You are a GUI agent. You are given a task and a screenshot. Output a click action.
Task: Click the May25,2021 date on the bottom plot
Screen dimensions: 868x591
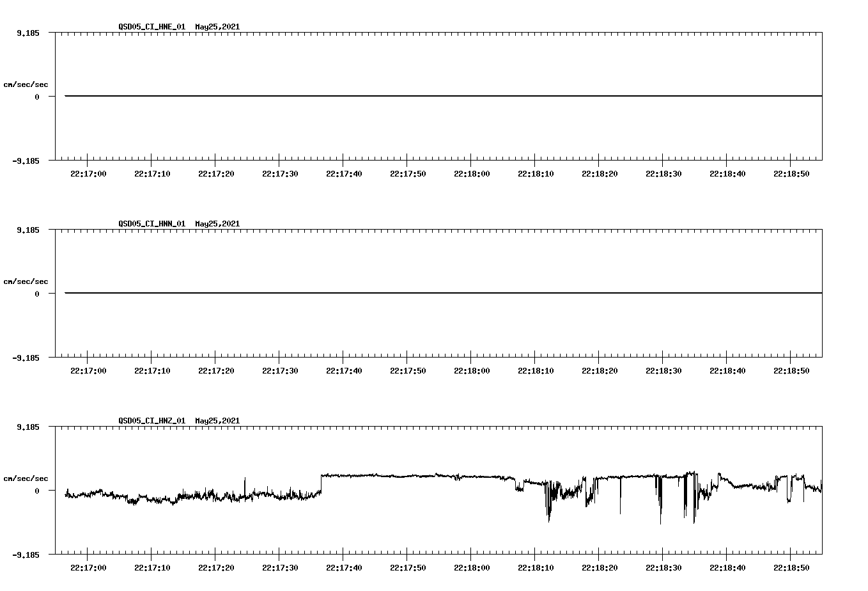point(217,422)
